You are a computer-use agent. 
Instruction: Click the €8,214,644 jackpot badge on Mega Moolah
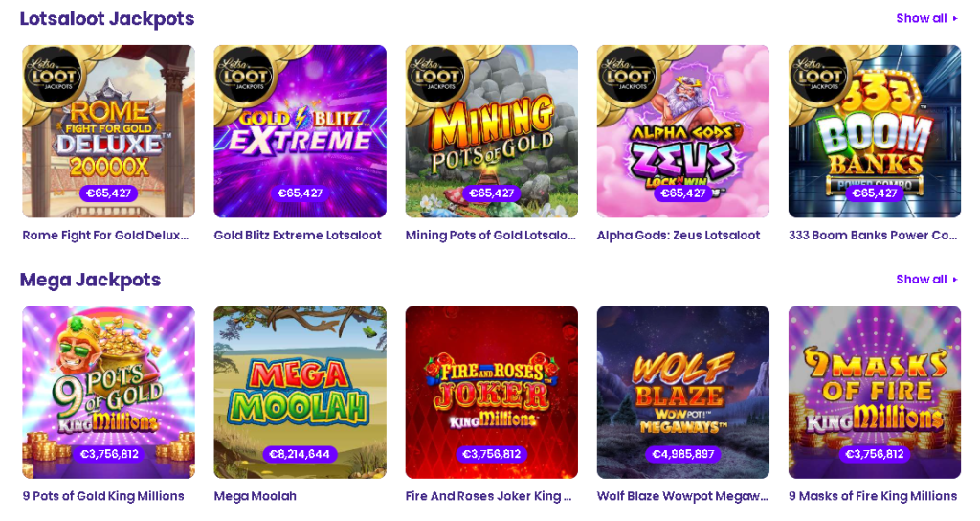click(300, 454)
